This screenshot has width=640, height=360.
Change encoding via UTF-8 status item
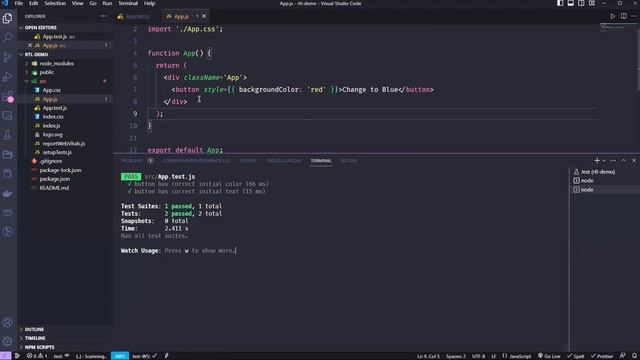(x=478, y=356)
